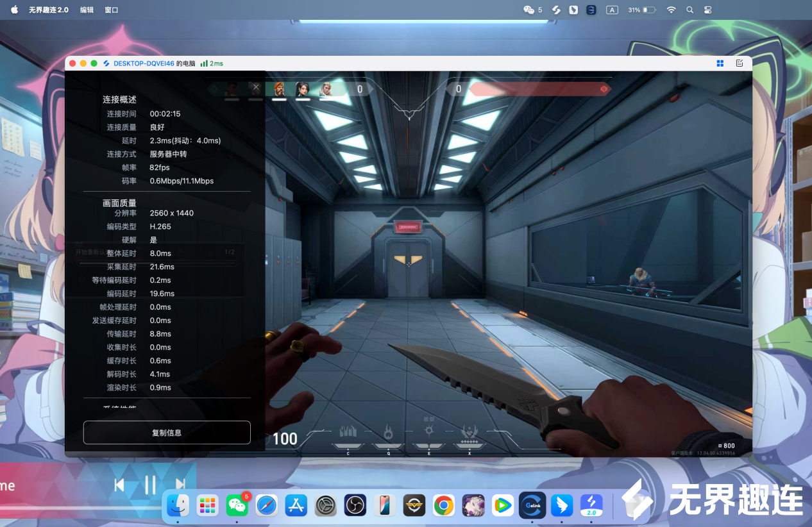The height and width of the screenshot is (527, 812).
Task: Open the Apple menu
Action: click(14, 10)
